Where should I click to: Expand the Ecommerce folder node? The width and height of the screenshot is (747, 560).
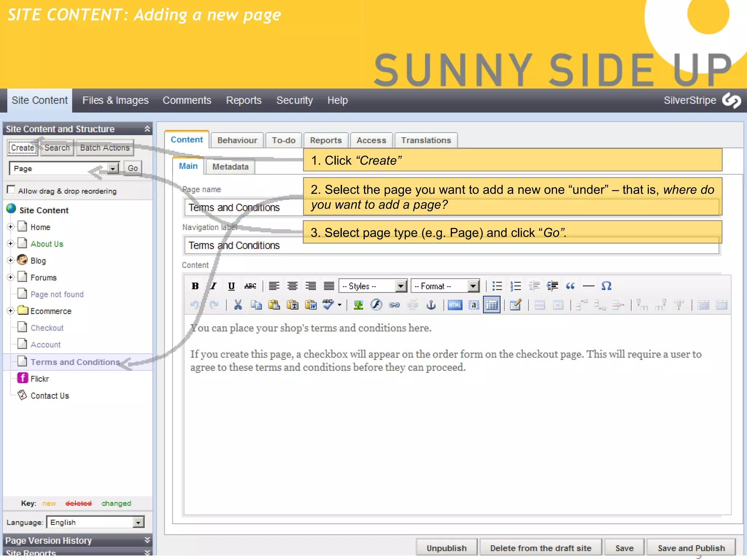[11, 311]
